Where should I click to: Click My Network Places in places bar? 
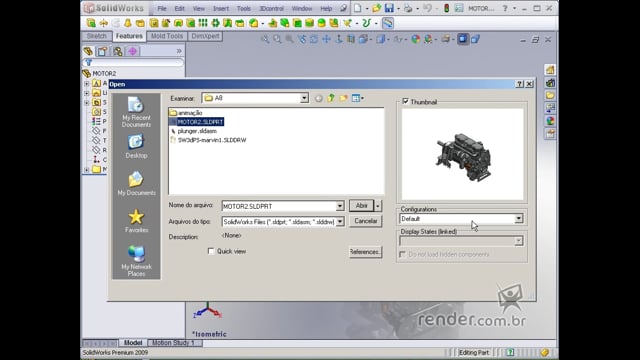136,261
